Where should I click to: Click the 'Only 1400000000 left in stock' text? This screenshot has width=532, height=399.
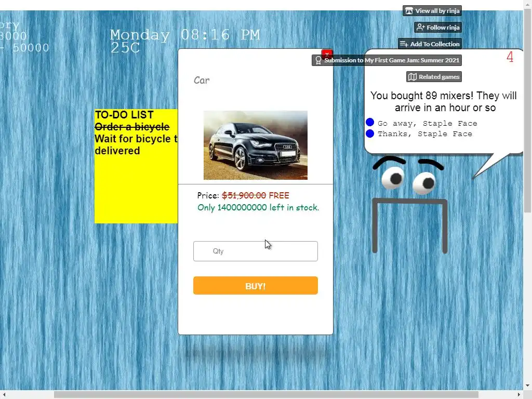click(258, 207)
